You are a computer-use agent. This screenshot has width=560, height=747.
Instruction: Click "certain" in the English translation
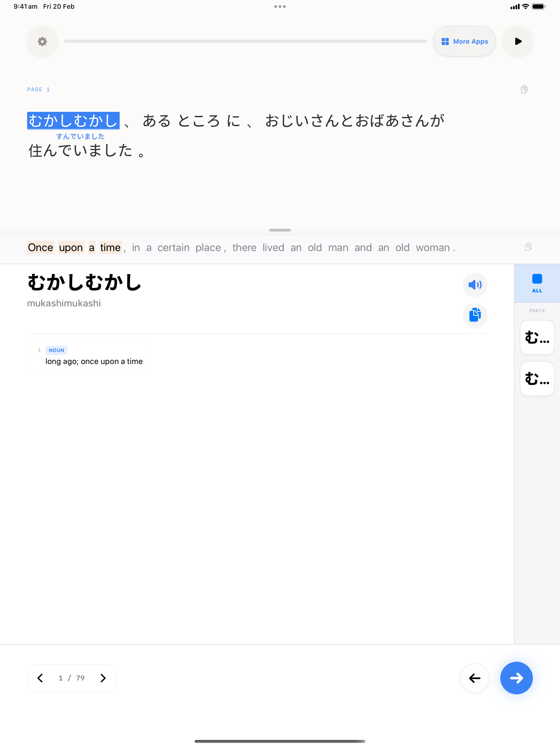(x=173, y=248)
